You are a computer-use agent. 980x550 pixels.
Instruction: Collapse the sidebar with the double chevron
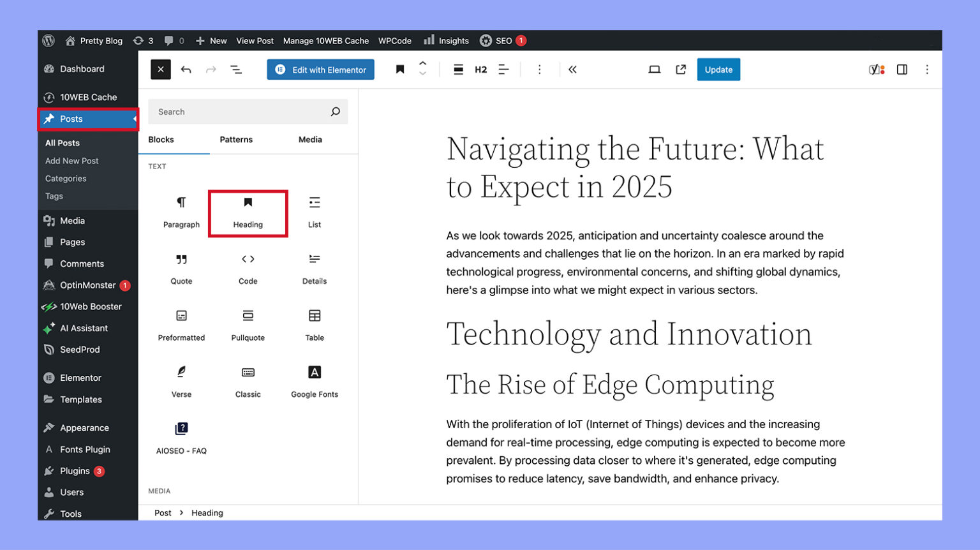(572, 70)
